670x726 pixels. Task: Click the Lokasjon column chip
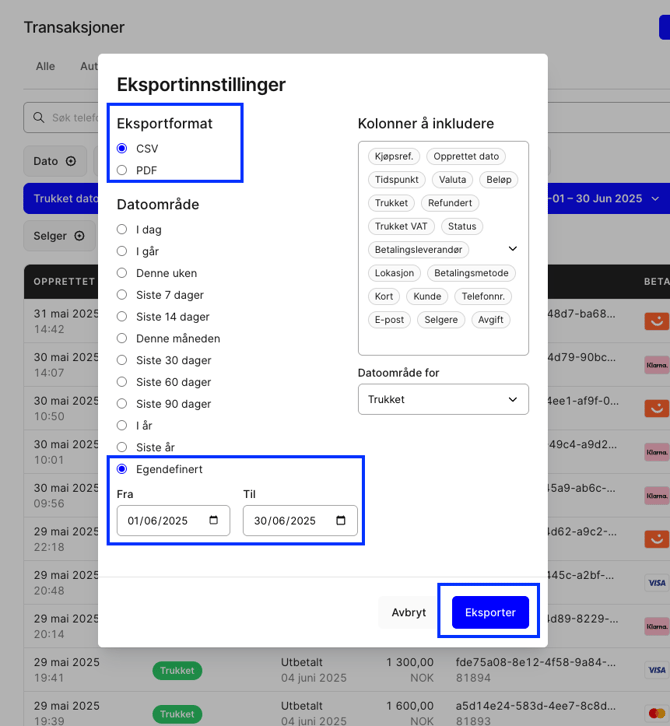(394, 273)
